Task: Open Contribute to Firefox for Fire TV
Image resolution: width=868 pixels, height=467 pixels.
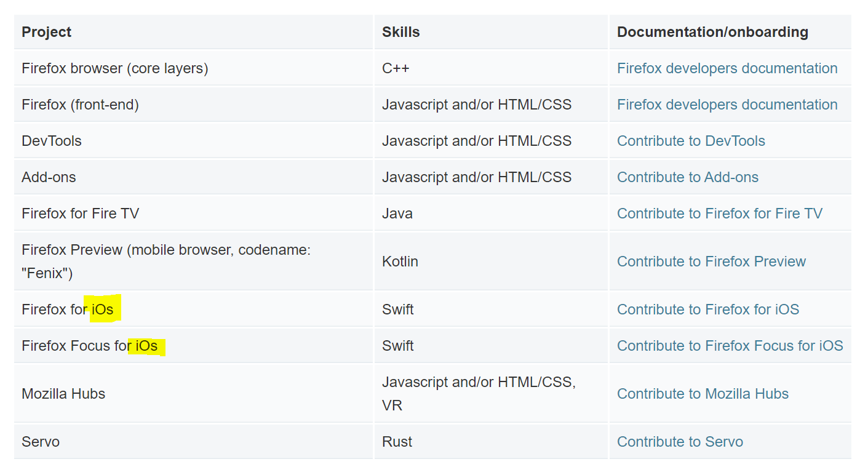Action: pos(720,214)
